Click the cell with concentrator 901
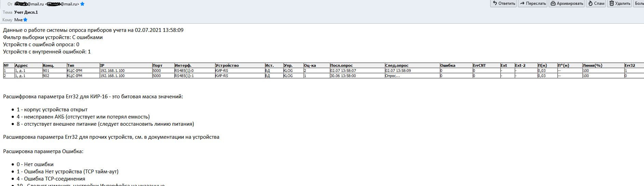 46,71
